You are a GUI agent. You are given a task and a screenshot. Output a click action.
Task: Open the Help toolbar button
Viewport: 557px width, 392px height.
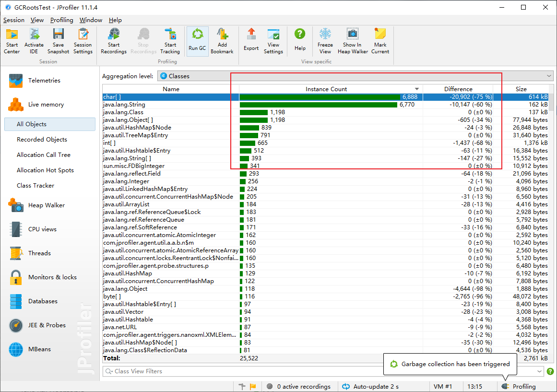coord(300,40)
